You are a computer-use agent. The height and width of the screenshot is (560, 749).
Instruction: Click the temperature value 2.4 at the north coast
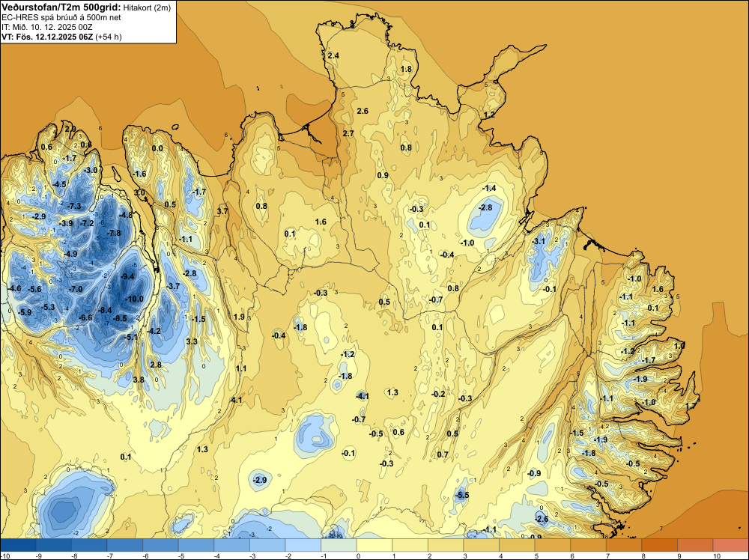pyautogui.click(x=333, y=55)
